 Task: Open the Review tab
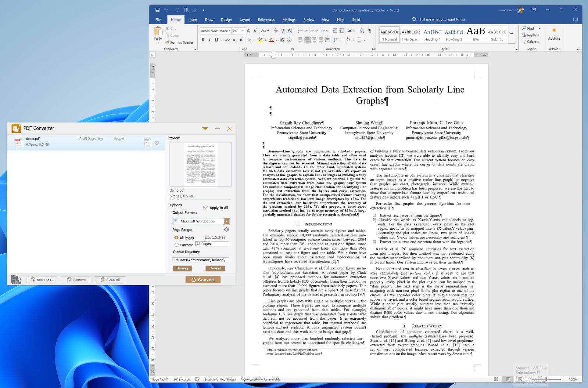(309, 20)
